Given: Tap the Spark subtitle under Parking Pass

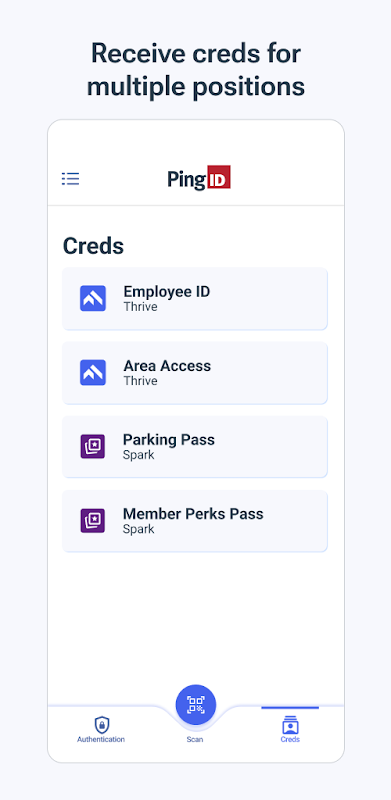Looking at the screenshot, I should [139, 455].
